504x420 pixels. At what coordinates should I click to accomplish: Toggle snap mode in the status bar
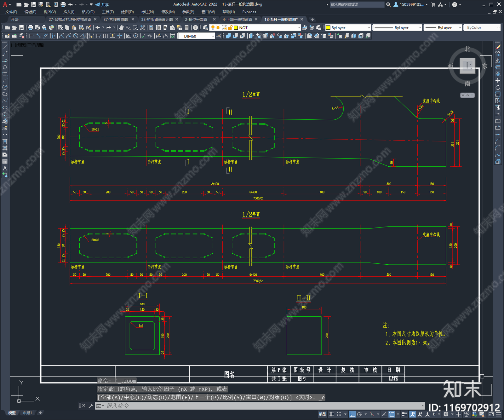(x=339, y=414)
